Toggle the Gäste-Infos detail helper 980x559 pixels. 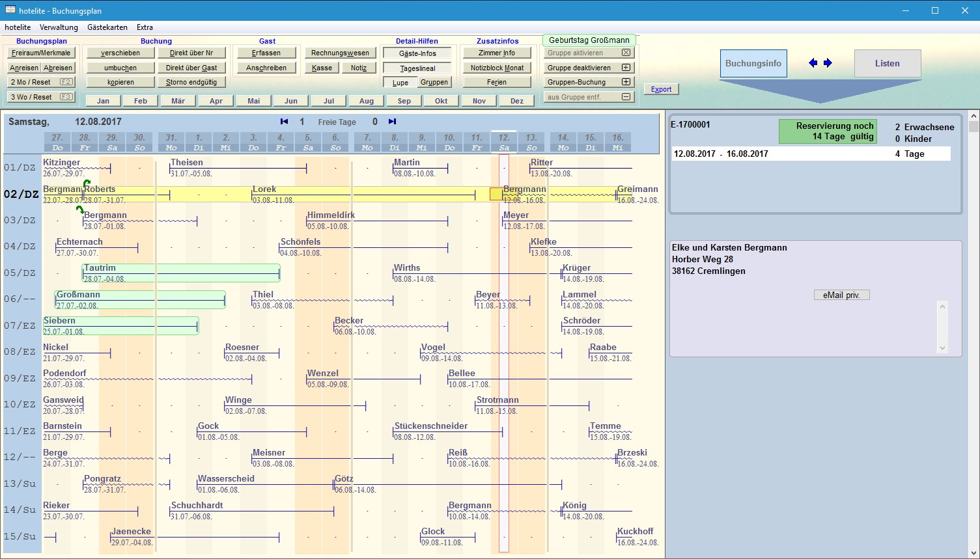pos(417,53)
